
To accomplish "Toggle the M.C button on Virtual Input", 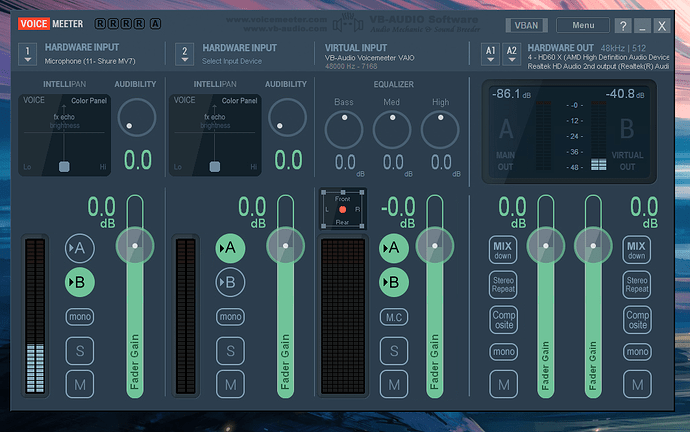I will [x=393, y=317].
